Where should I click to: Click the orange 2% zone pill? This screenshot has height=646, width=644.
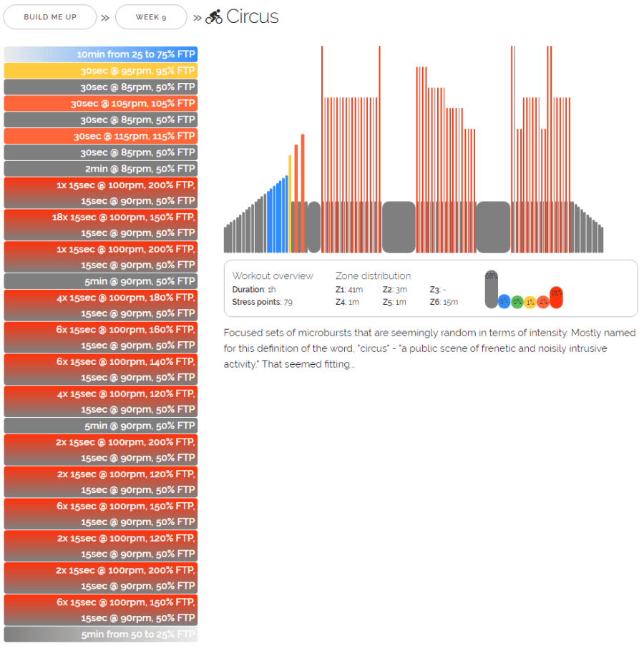pyautogui.click(x=543, y=302)
